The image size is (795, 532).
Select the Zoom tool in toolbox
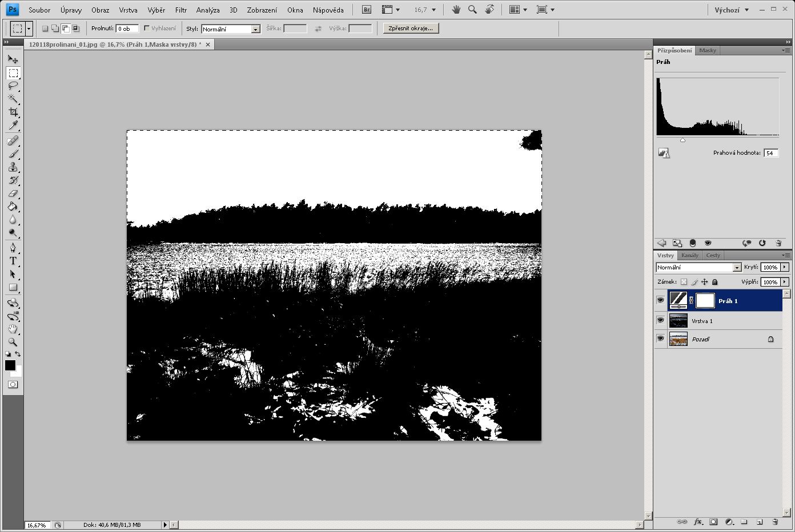click(13, 342)
